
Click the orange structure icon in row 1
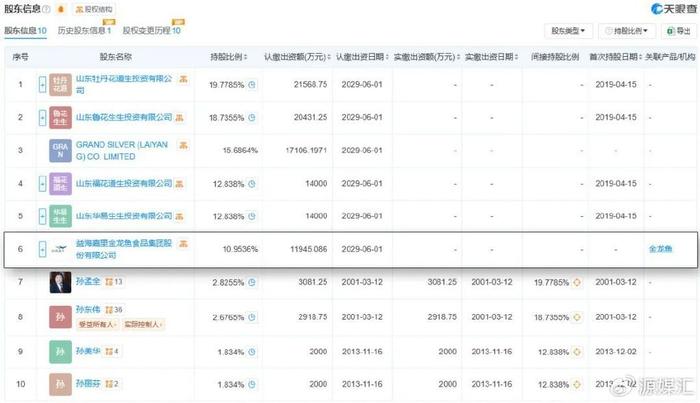183,79
